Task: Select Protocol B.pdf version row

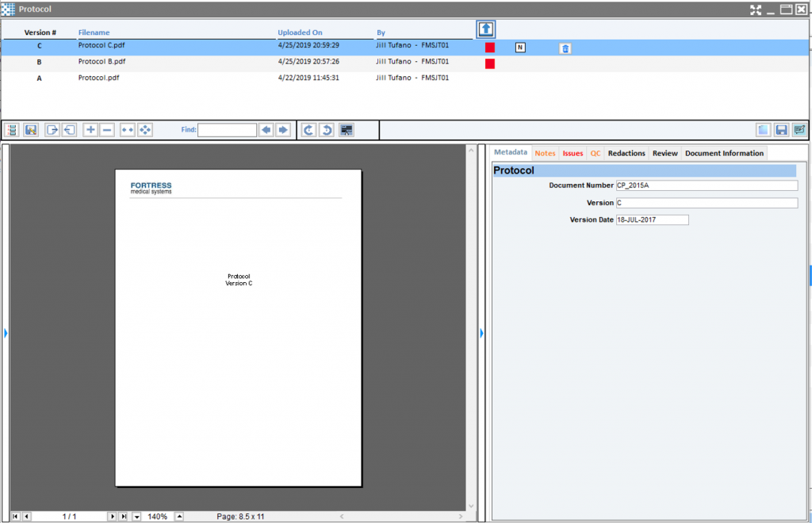Action: (x=101, y=62)
